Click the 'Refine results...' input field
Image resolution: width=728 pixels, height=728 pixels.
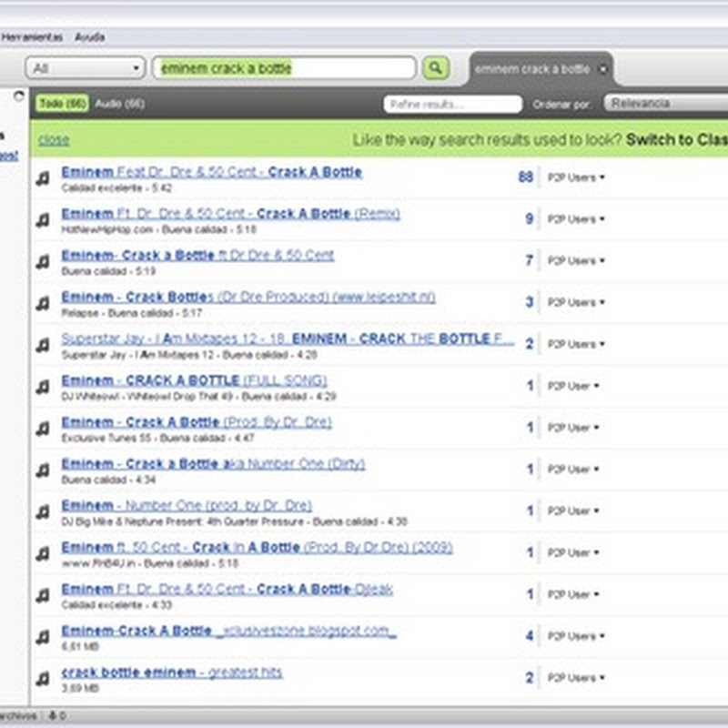coord(452,104)
